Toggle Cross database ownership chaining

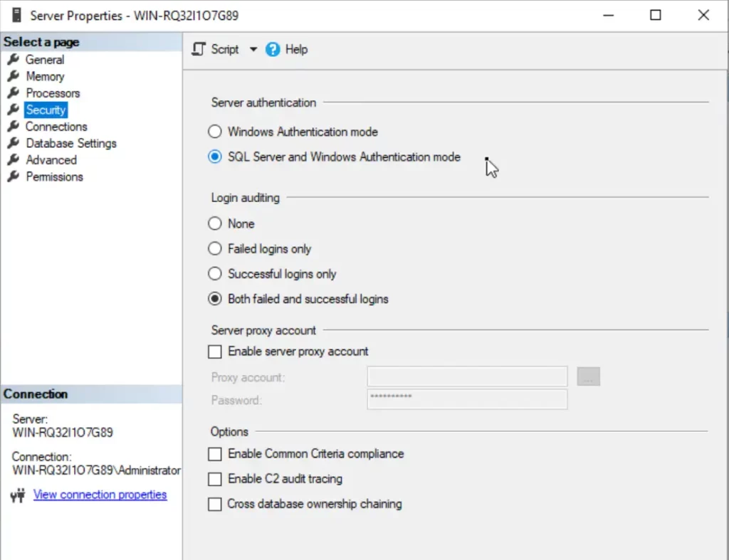(x=215, y=504)
